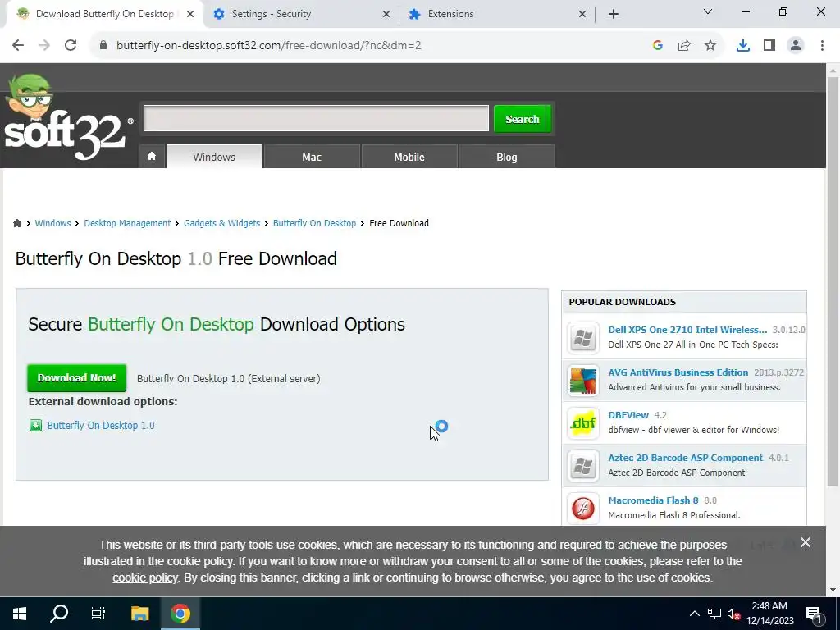Open Dell XPS One 2710 Intel Wireless link
Screen dimensions: 840x630
687,330
